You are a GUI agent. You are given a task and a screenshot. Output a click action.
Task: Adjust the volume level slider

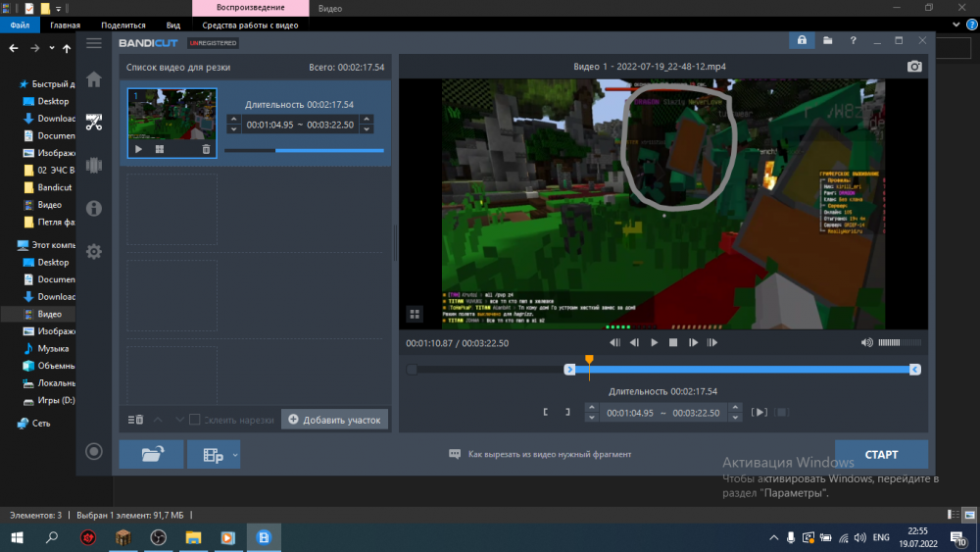pyautogui.click(x=900, y=342)
